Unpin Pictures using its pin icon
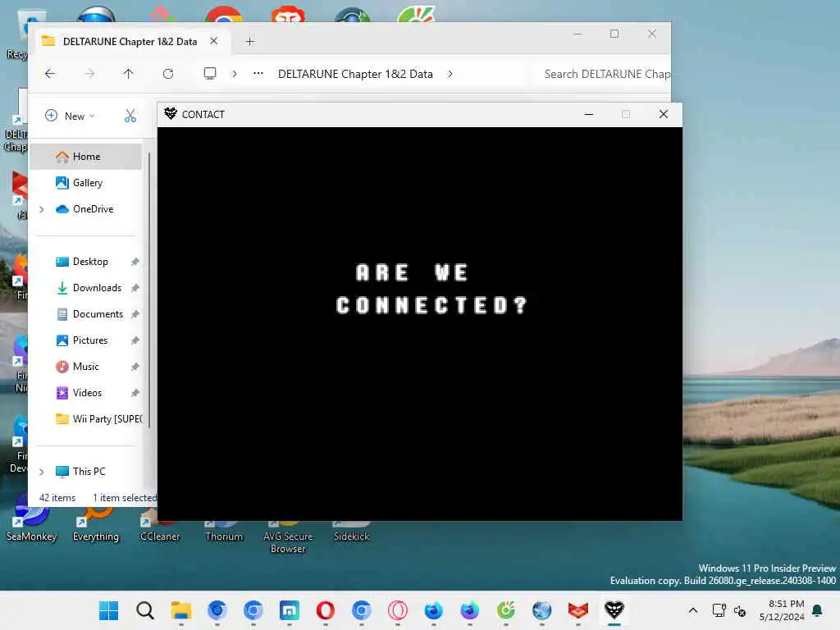The image size is (840, 630). [x=135, y=340]
